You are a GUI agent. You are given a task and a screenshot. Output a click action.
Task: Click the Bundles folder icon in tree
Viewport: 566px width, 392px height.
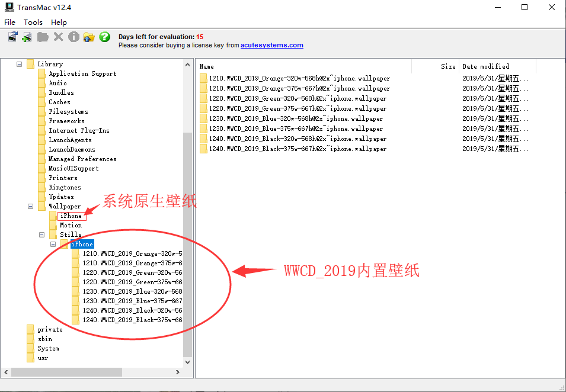point(42,93)
